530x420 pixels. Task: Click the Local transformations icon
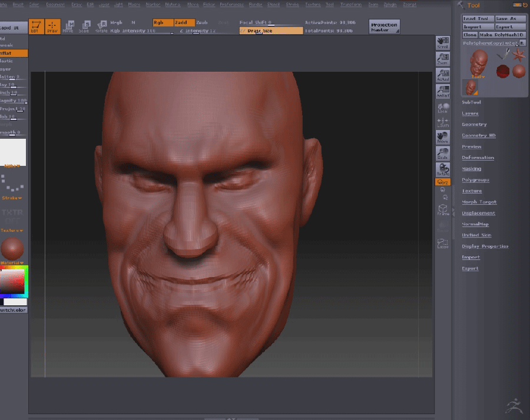442,108
